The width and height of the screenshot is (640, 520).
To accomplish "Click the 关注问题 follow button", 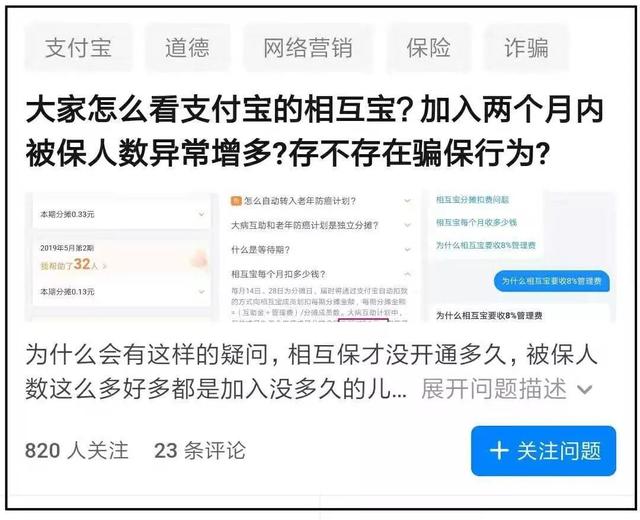I will coord(543,451).
